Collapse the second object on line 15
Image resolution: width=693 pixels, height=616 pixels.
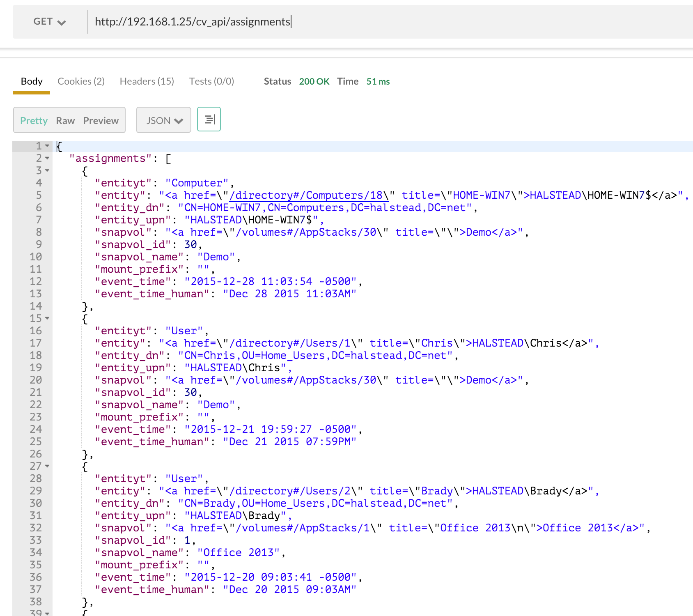[47, 319]
